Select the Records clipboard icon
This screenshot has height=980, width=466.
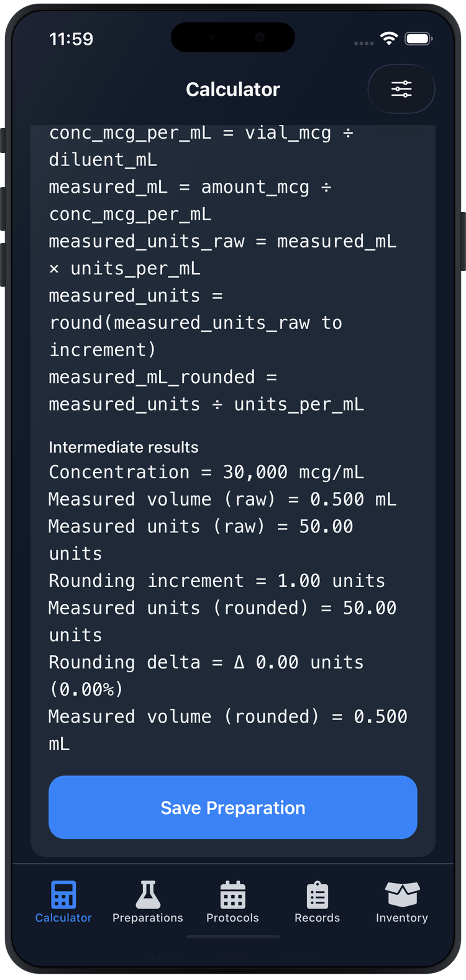click(x=317, y=895)
